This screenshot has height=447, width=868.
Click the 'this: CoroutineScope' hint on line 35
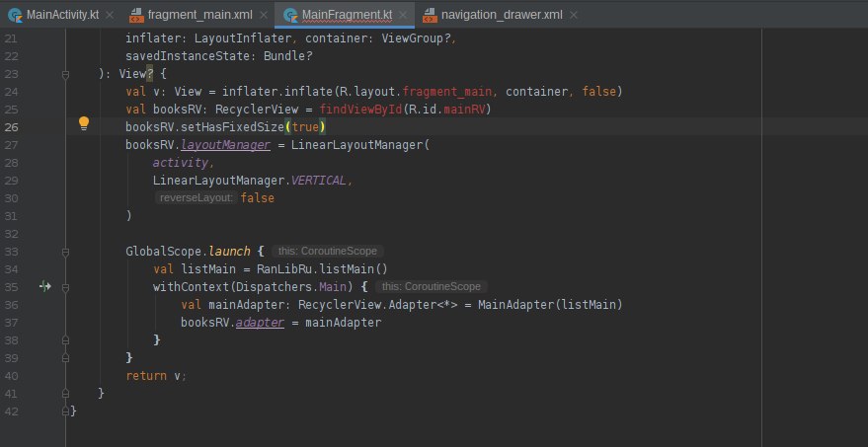coord(432,286)
